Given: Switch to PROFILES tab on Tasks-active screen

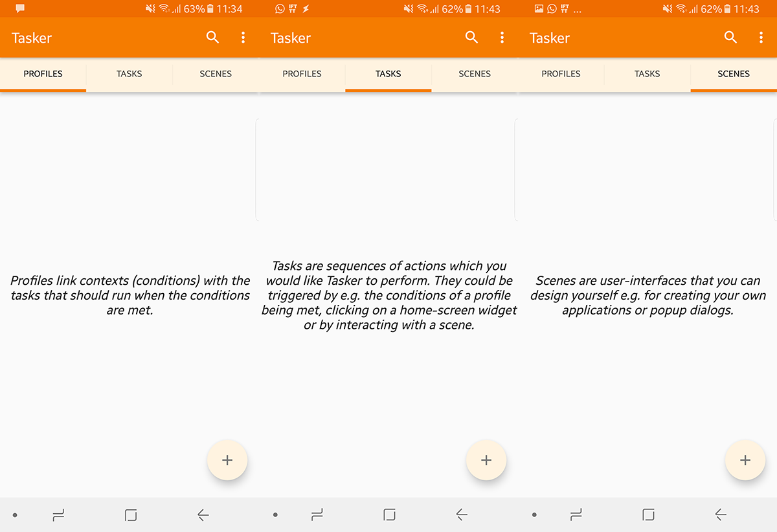Looking at the screenshot, I should pos(302,74).
